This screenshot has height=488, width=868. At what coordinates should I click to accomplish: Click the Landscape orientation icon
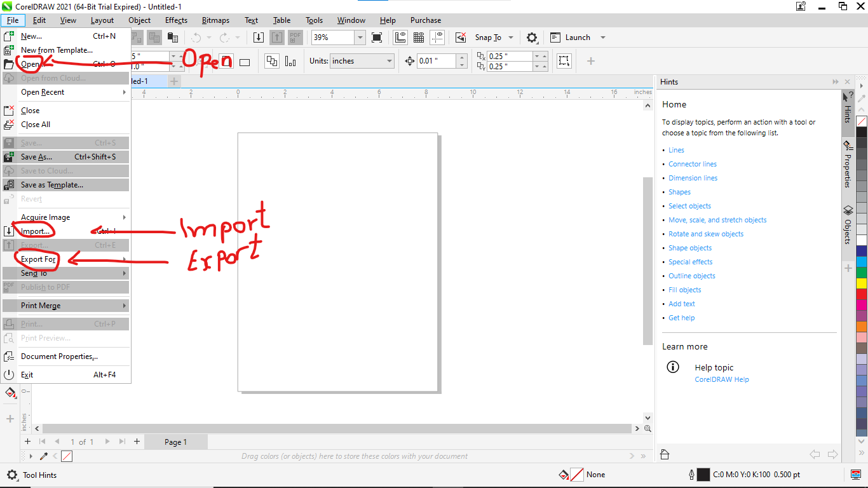(245, 62)
